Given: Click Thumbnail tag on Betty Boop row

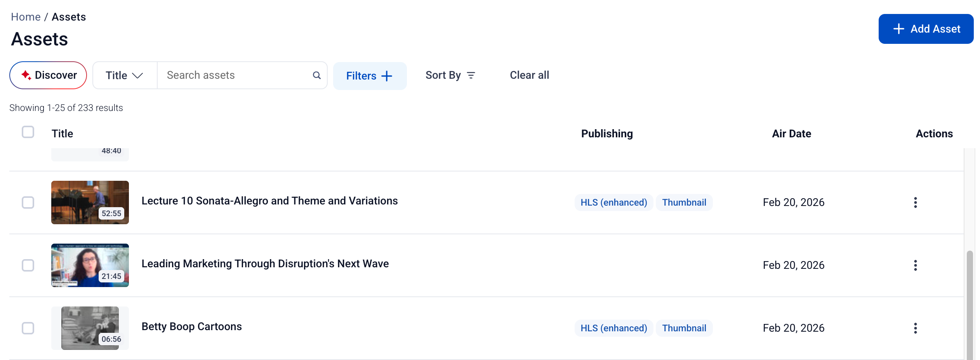Looking at the screenshot, I should (684, 328).
